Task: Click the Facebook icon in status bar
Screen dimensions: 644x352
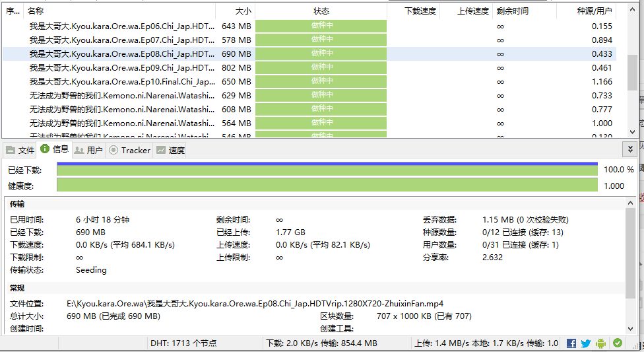Action: point(571,343)
